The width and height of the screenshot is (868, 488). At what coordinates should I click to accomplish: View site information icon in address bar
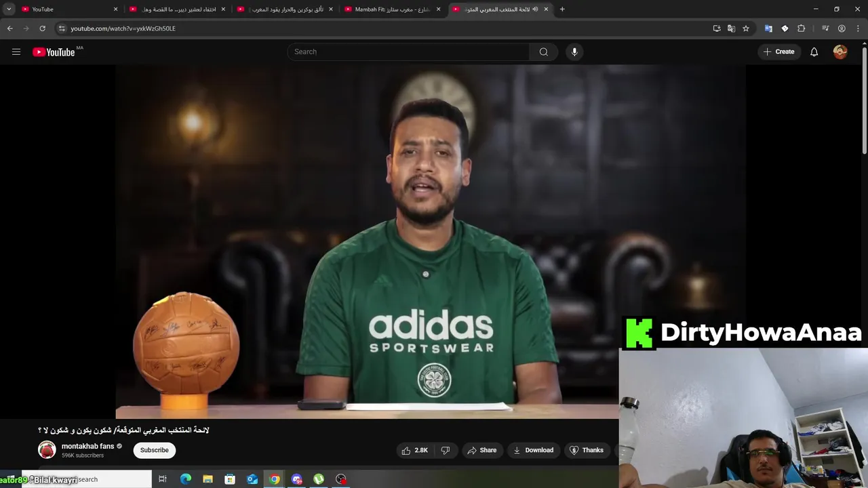(x=62, y=28)
